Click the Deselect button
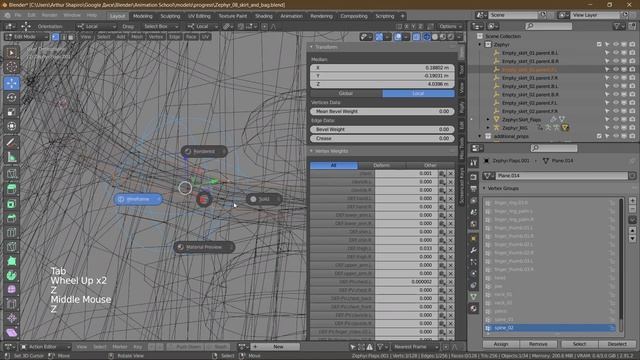This screenshot has width=640, height=360. tap(617, 344)
